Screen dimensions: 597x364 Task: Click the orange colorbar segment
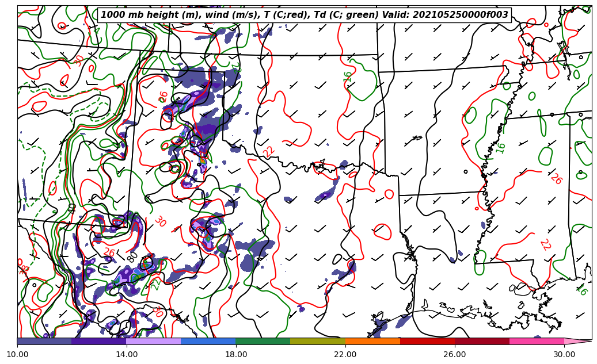coord(372,341)
